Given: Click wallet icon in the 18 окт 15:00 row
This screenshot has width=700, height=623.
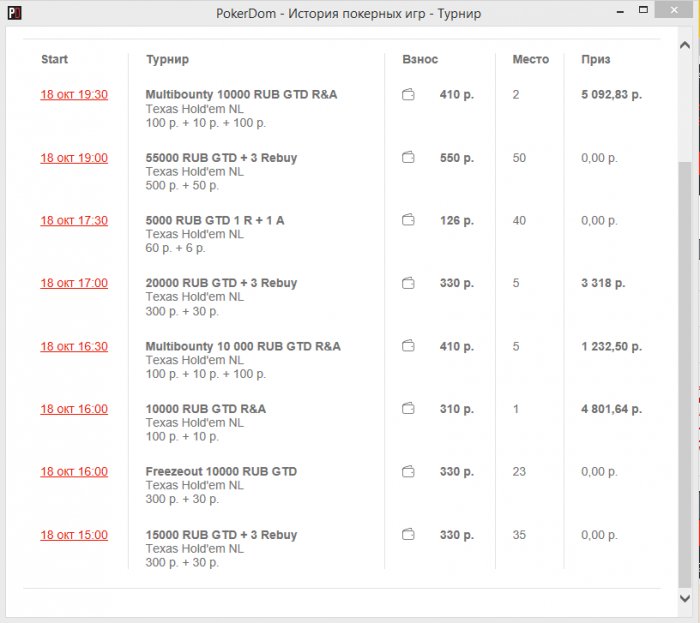Looking at the screenshot, I should tap(408, 535).
